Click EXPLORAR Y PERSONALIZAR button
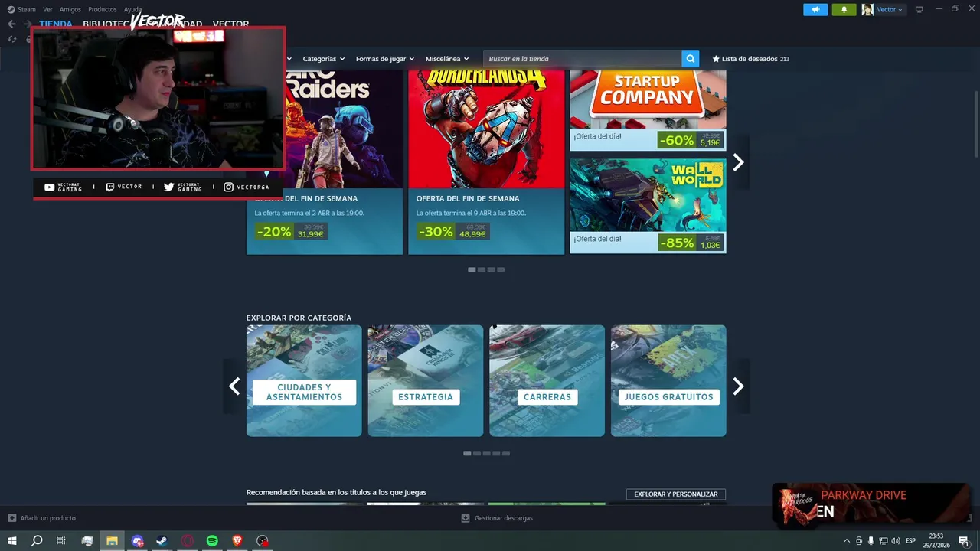 tap(676, 494)
